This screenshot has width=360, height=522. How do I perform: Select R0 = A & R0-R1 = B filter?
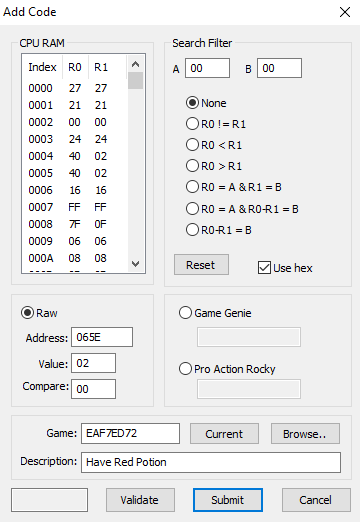pyautogui.click(x=242, y=209)
